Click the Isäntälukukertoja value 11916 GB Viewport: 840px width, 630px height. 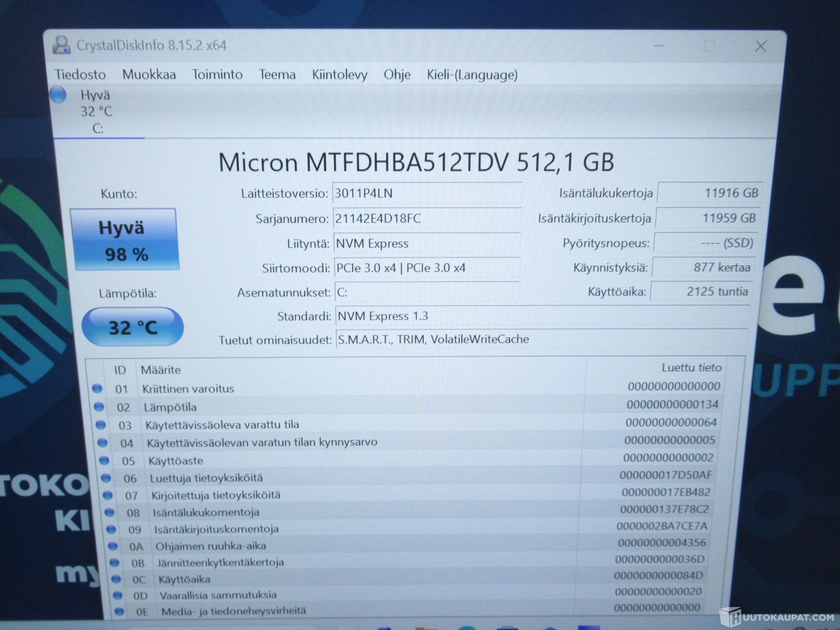[x=710, y=193]
